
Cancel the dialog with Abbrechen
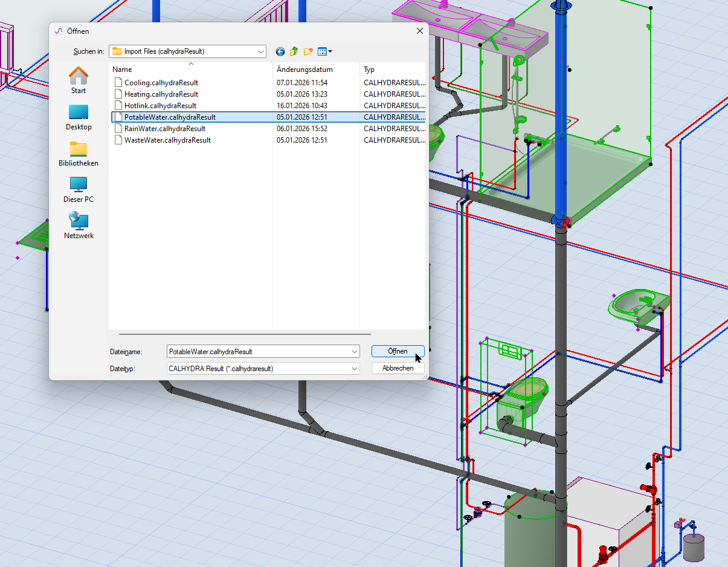[x=398, y=368]
